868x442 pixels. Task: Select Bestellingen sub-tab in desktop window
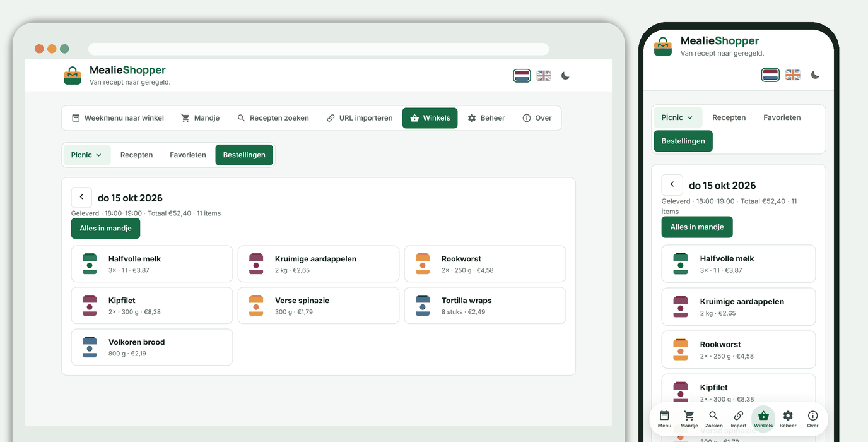click(244, 155)
